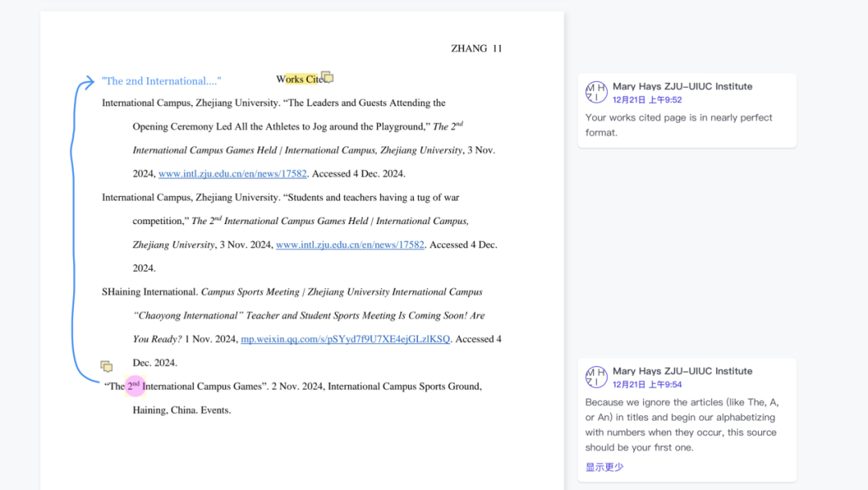The width and height of the screenshot is (868, 490).
Task: Click the 上午9:52 timestamp on the first comment
Action: click(x=665, y=100)
